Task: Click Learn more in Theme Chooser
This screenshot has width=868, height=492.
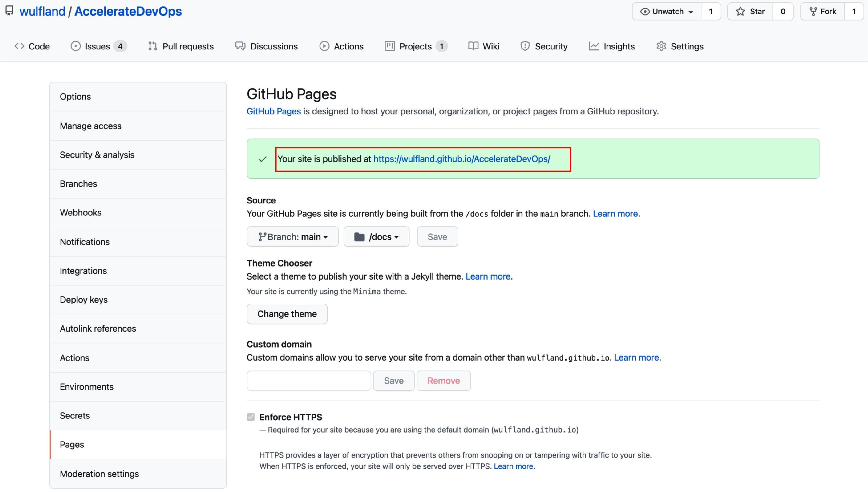Action: (488, 276)
